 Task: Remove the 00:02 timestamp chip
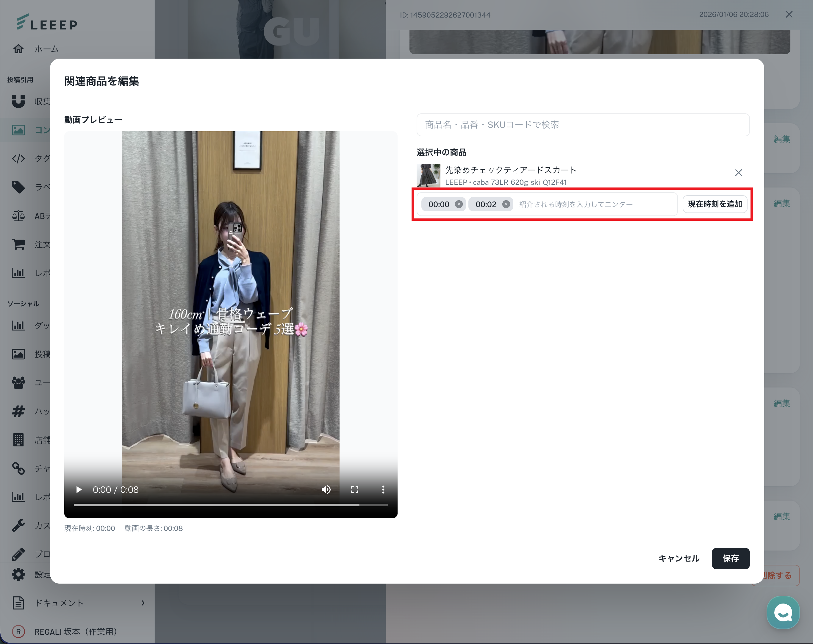coord(506,204)
